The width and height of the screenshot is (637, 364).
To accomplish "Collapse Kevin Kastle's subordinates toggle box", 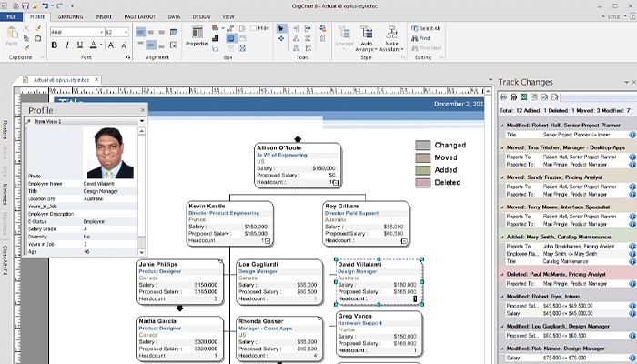I will pyautogui.click(x=266, y=240).
